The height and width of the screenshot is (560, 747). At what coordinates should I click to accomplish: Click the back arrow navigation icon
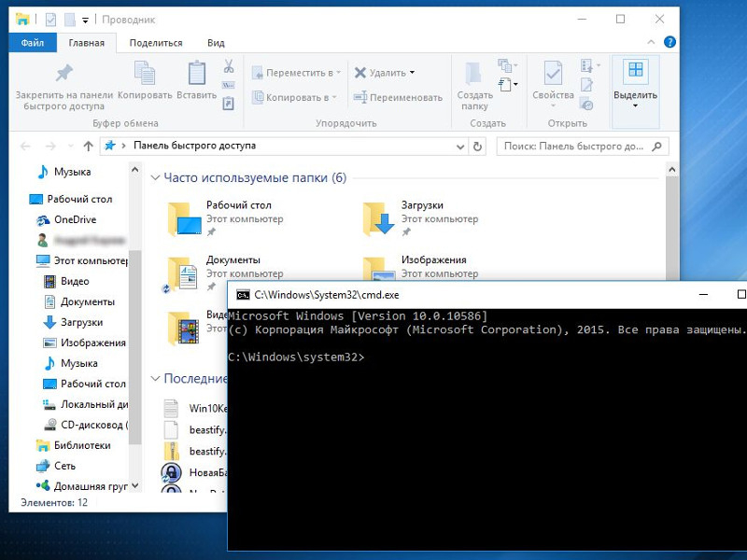pos(25,147)
